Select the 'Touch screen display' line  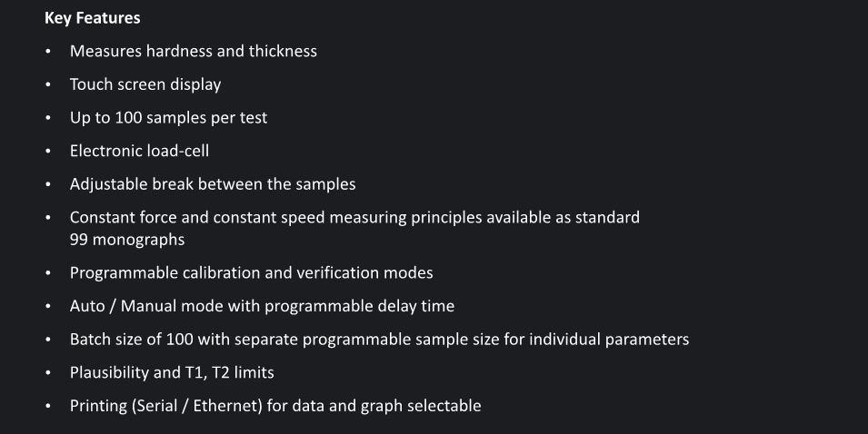145,84
